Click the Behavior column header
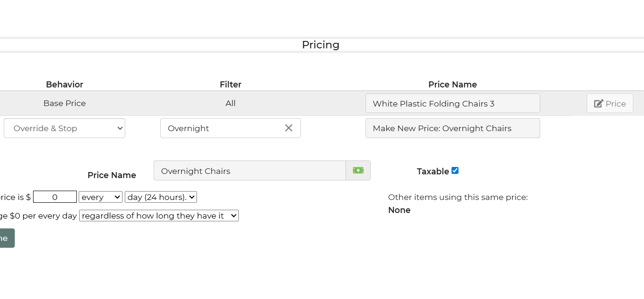The width and height of the screenshot is (644, 299). [64, 85]
